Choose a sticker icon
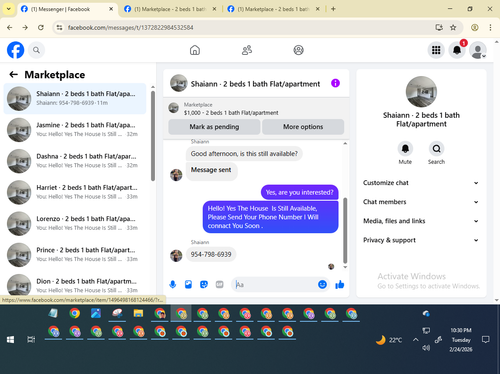Image resolution: width=500 pixels, height=374 pixels. 204,284
